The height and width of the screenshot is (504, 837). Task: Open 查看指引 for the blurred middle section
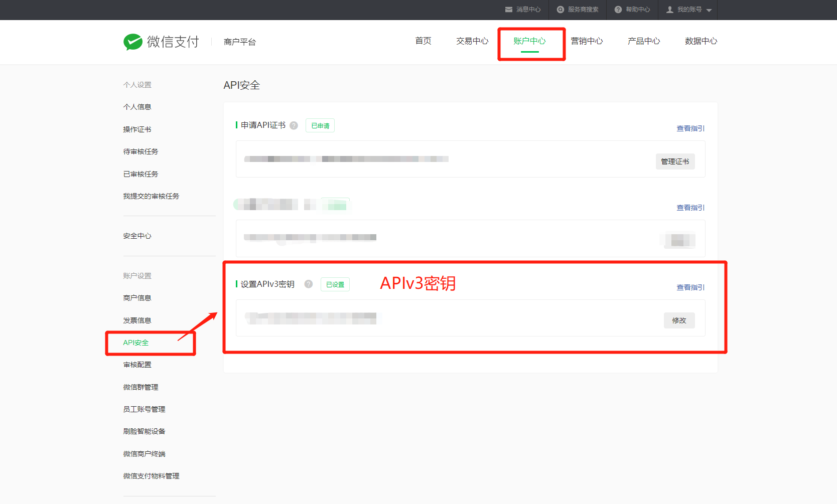click(x=690, y=208)
